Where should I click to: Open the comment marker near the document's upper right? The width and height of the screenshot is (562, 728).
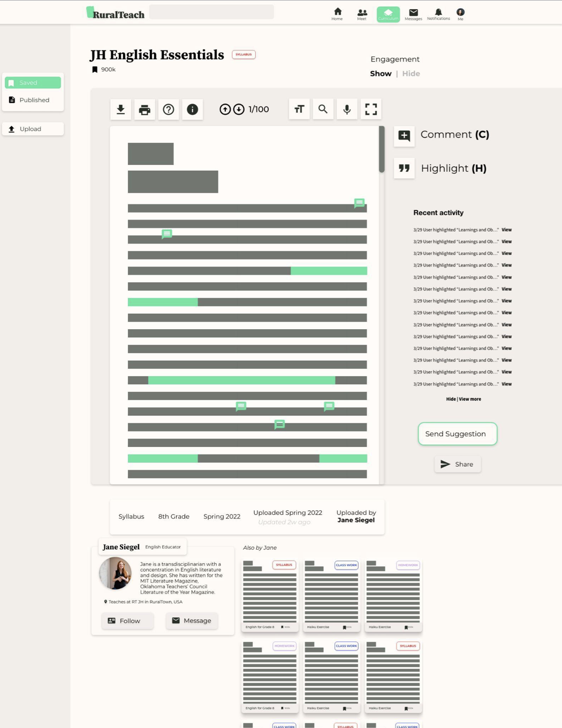(359, 203)
